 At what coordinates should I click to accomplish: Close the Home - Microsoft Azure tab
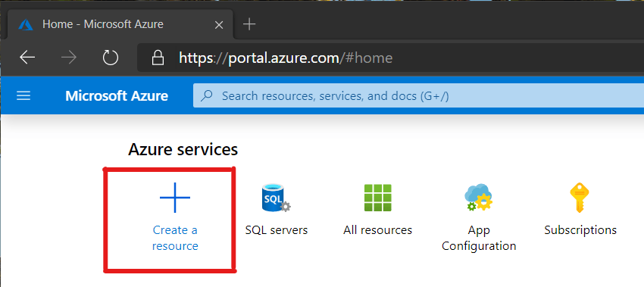coord(219,25)
